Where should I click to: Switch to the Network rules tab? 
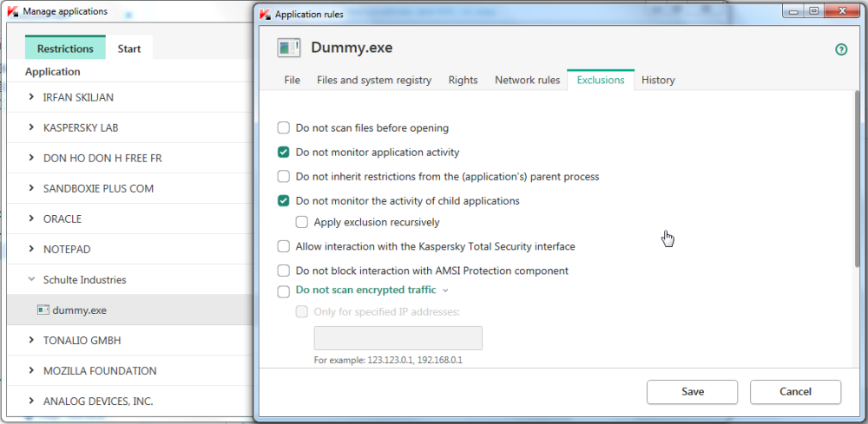click(527, 80)
